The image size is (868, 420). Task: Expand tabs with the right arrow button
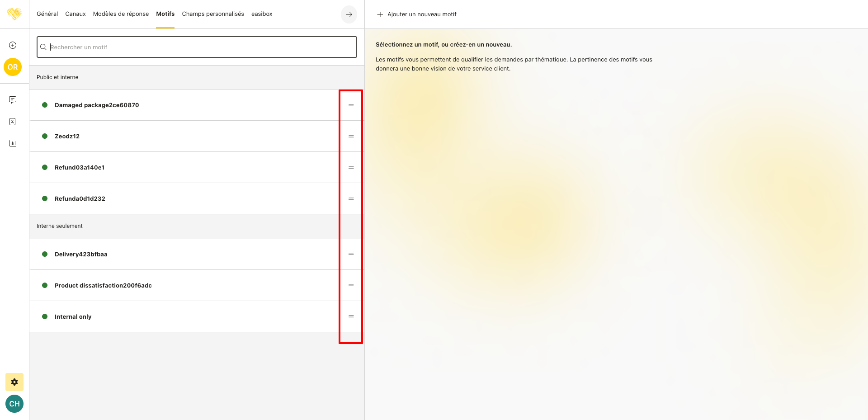pyautogui.click(x=349, y=14)
